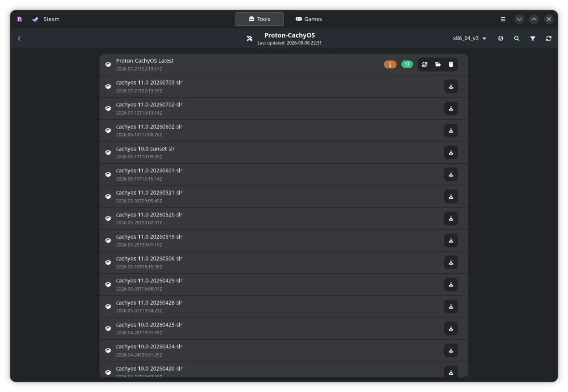
Task: Delete Proton-CachyOS Latest with trash icon
Action: click(451, 65)
